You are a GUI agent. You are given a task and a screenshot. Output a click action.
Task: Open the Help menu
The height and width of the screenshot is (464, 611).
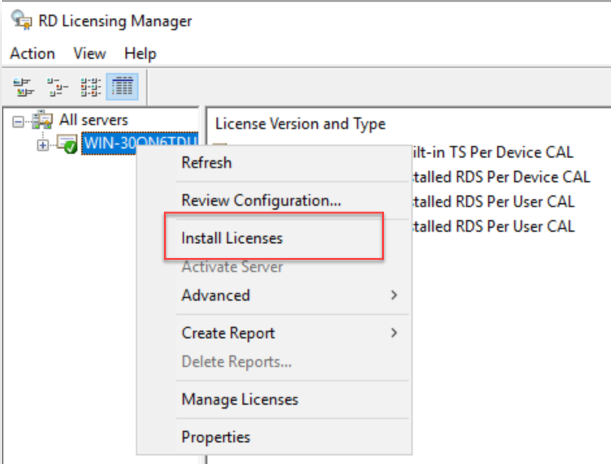[x=141, y=53]
